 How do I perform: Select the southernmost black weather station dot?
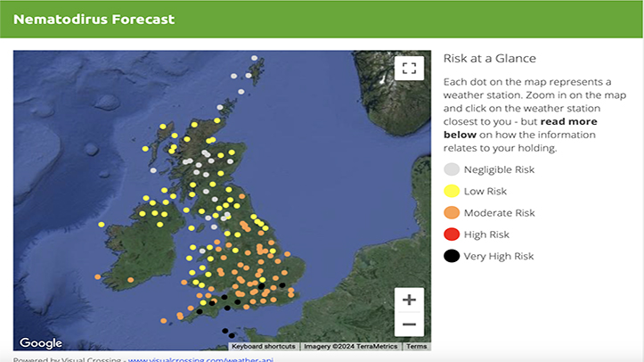233,336
